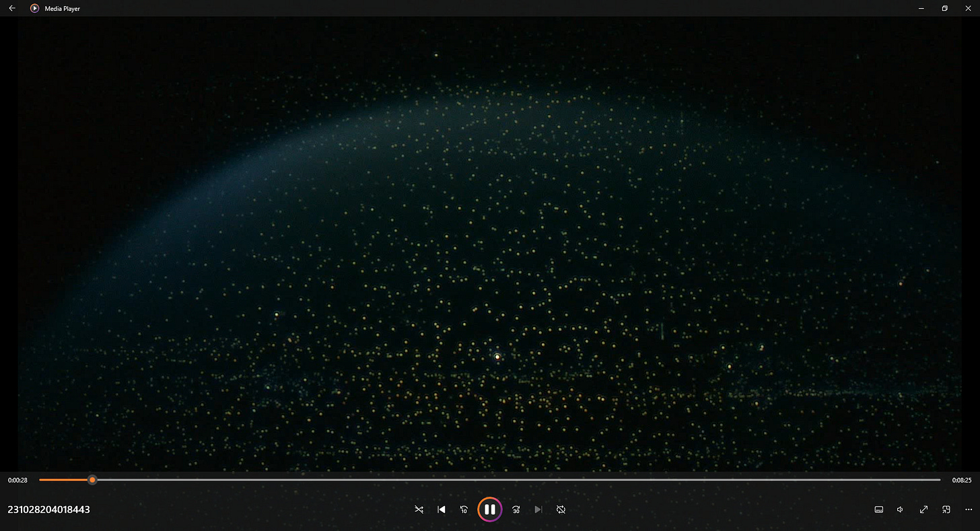Skip to the next track
This screenshot has height=531, width=980.
[x=538, y=509]
